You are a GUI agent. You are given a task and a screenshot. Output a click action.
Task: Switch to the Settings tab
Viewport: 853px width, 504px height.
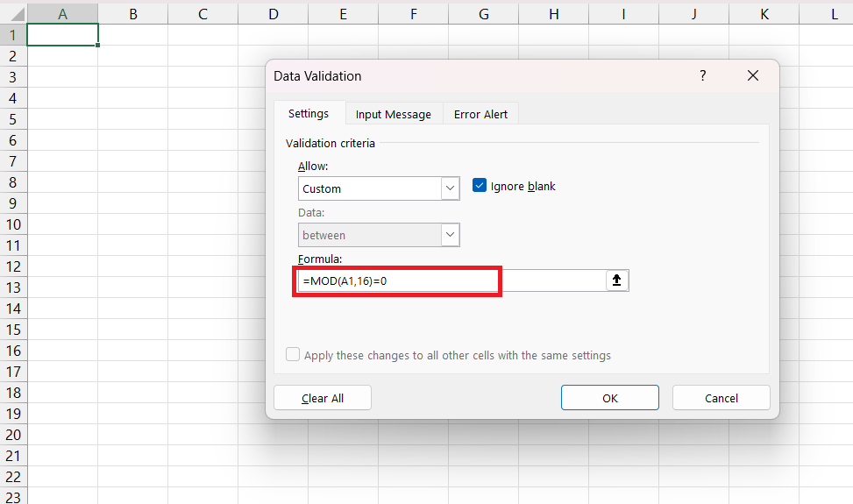click(309, 114)
